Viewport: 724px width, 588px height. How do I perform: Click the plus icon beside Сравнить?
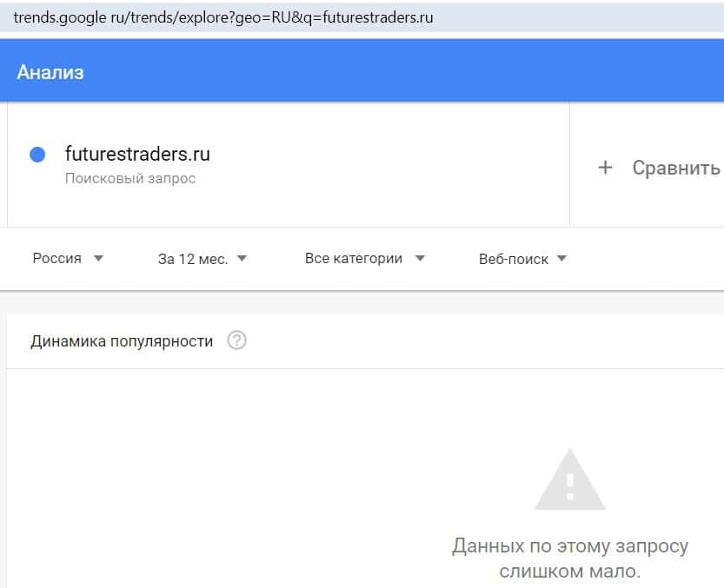point(606,168)
